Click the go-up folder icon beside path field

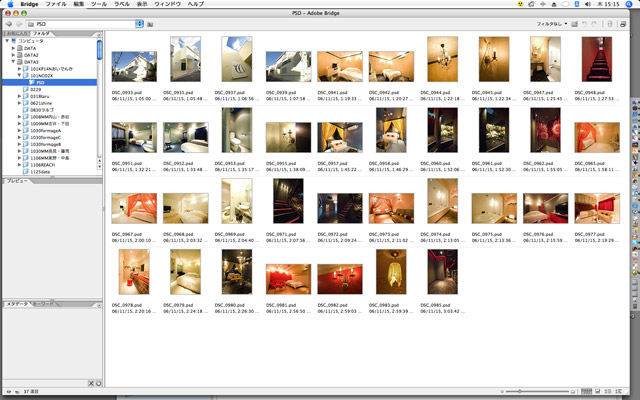tap(150, 24)
